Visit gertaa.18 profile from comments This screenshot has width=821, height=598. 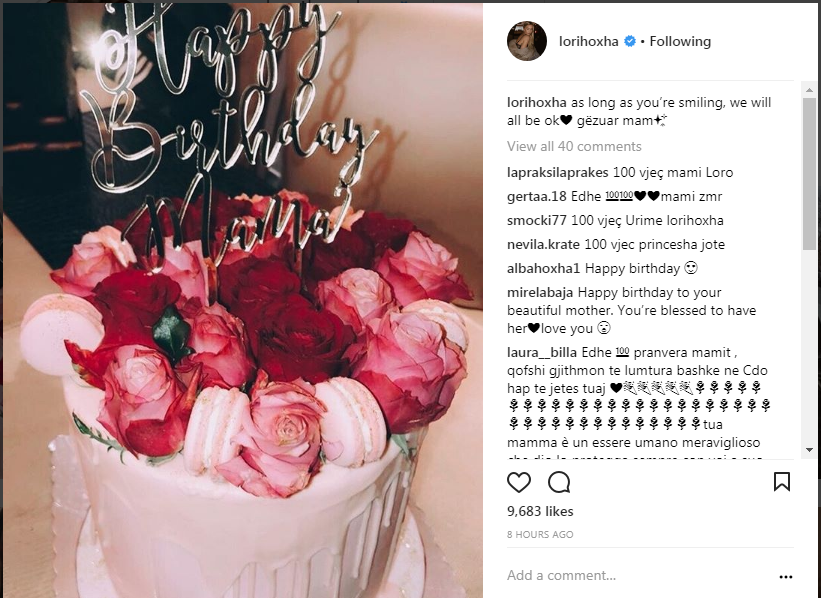tap(537, 196)
